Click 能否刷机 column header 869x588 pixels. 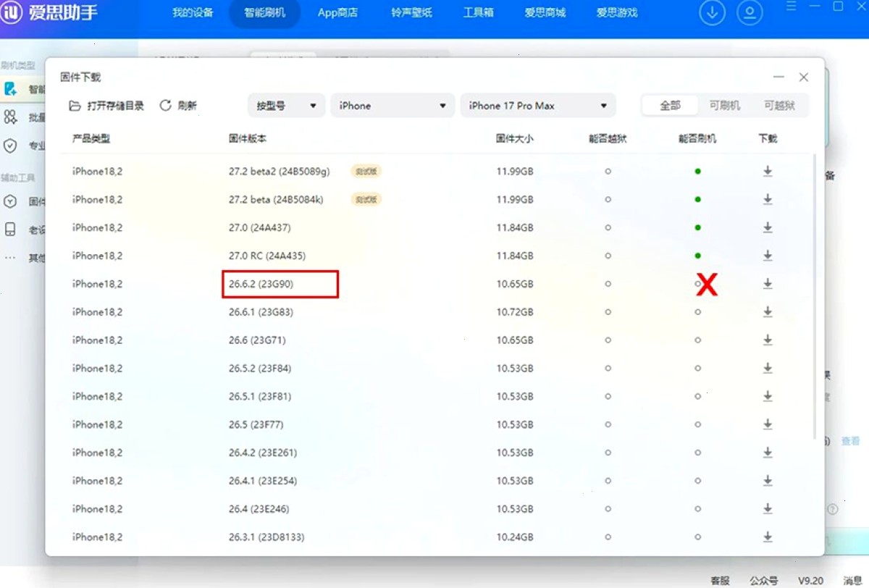click(x=697, y=138)
